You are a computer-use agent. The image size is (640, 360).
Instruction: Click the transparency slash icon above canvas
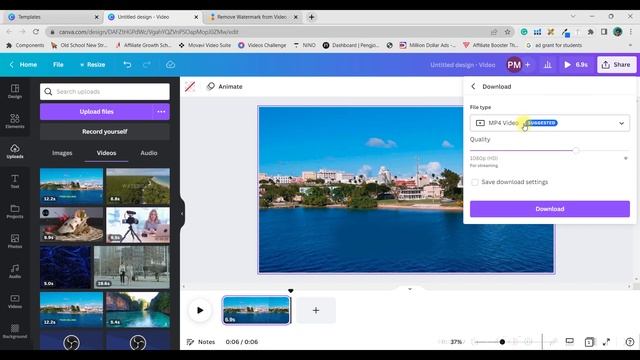[190, 87]
